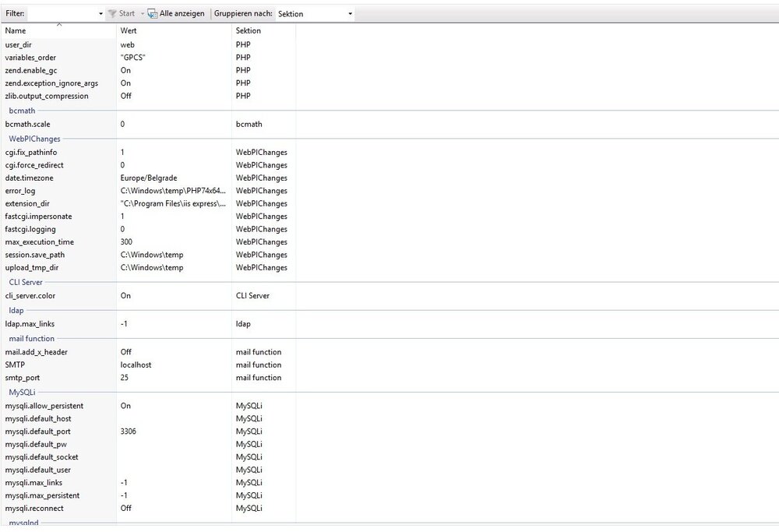This screenshot has height=532, width=779.
Task: Select the date.timezone setting row
Action: (x=30, y=178)
